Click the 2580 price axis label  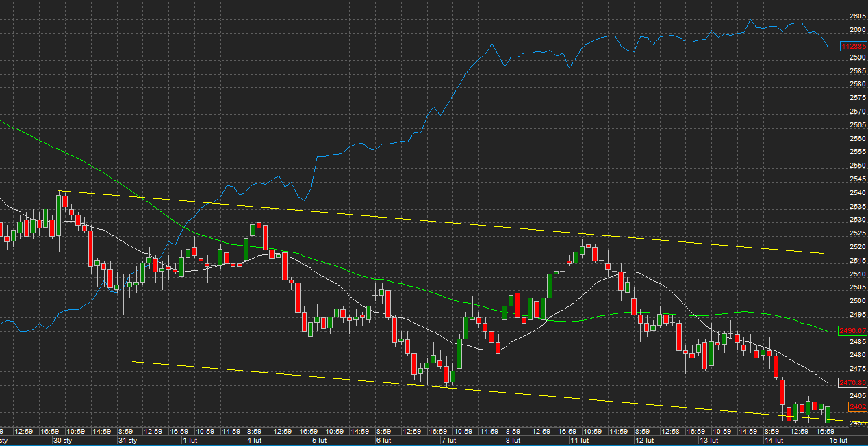[x=857, y=84]
